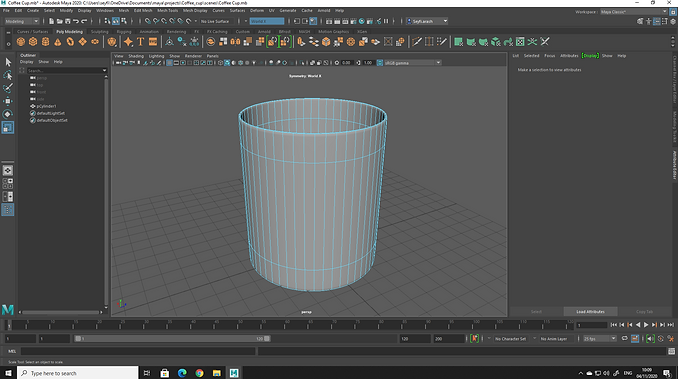
Task: Switch to the Rigging shelf tab
Action: (x=124, y=32)
